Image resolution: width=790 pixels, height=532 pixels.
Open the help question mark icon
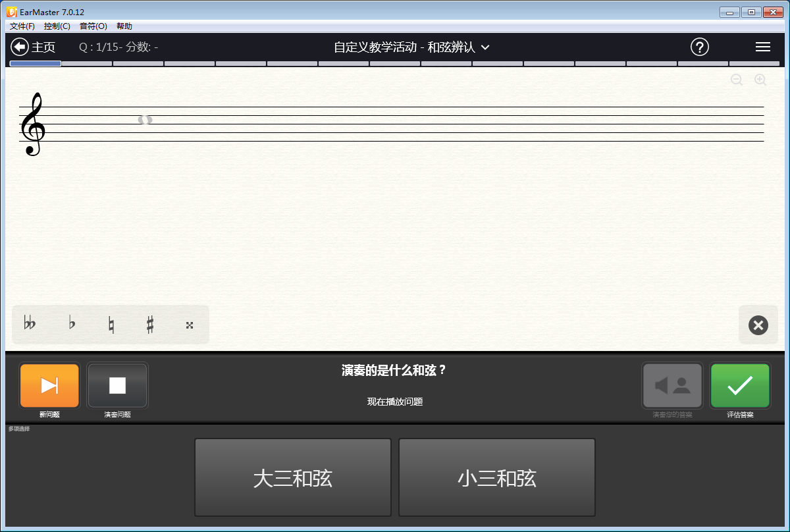click(x=699, y=47)
